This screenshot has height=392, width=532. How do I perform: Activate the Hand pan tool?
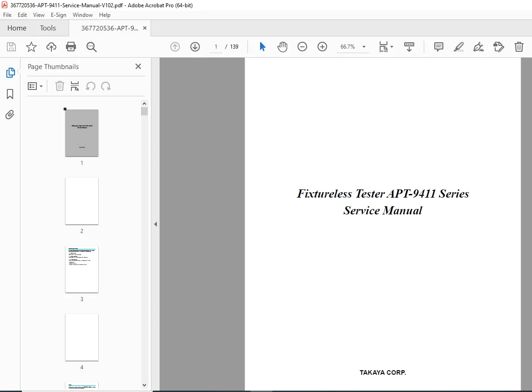[x=282, y=47]
